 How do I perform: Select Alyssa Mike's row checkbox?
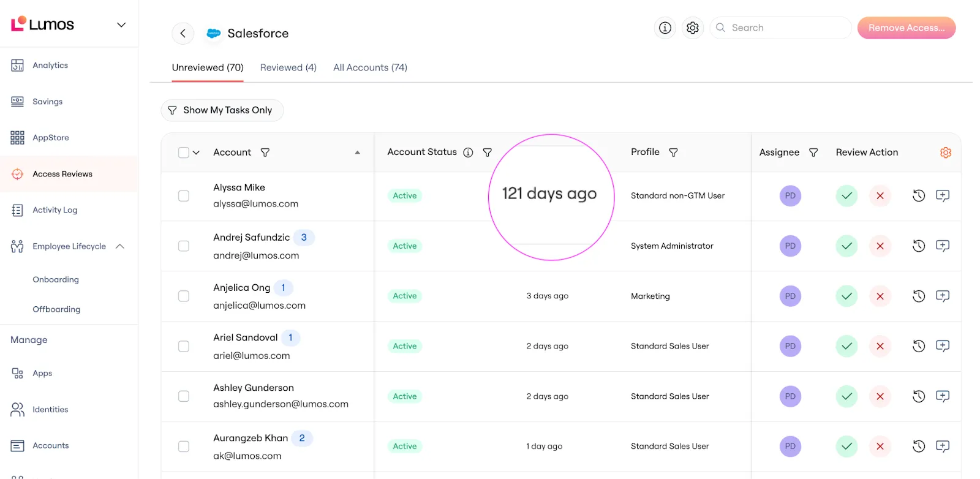click(x=183, y=196)
